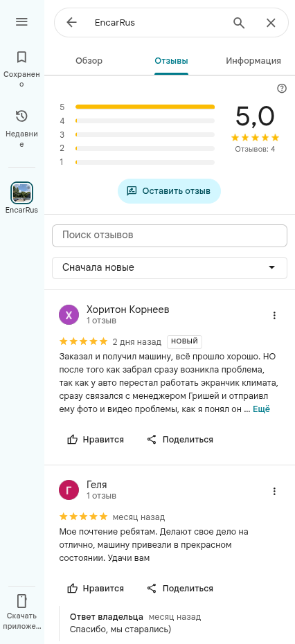
Task: Switch to the Информация tab
Action: (x=253, y=61)
